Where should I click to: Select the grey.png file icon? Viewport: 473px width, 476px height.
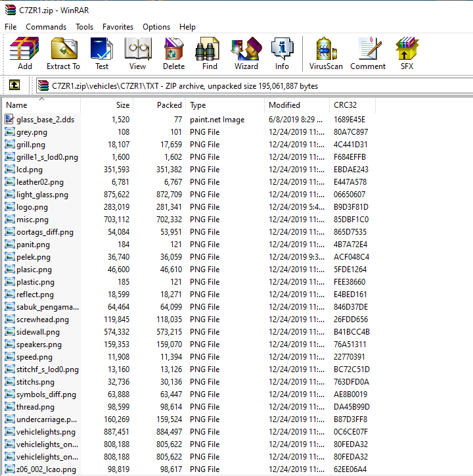coord(10,131)
